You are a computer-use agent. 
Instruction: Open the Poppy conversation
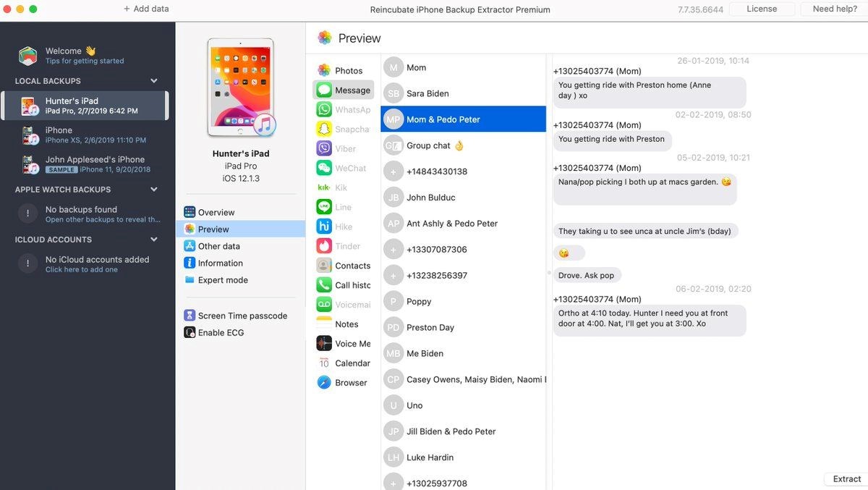click(464, 302)
